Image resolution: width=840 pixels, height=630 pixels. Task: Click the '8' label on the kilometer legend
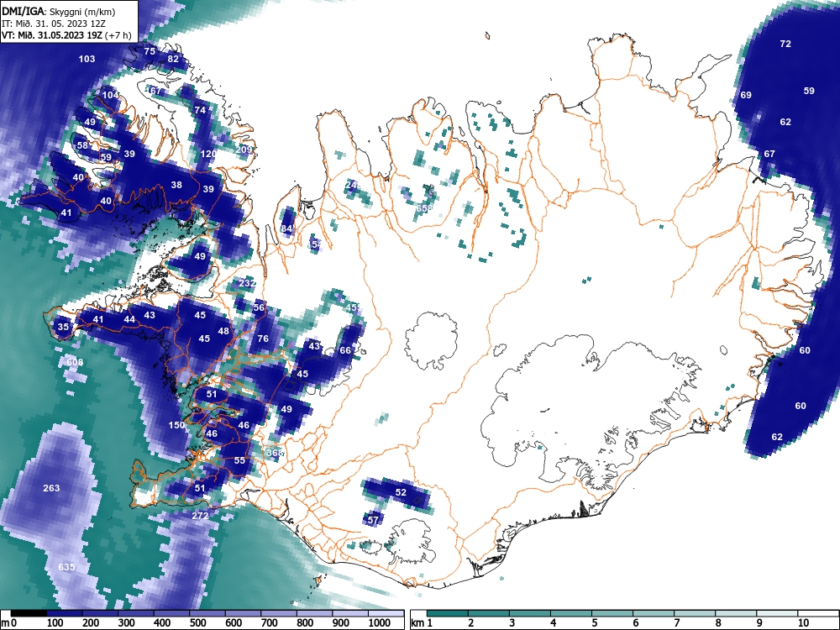[718, 623]
